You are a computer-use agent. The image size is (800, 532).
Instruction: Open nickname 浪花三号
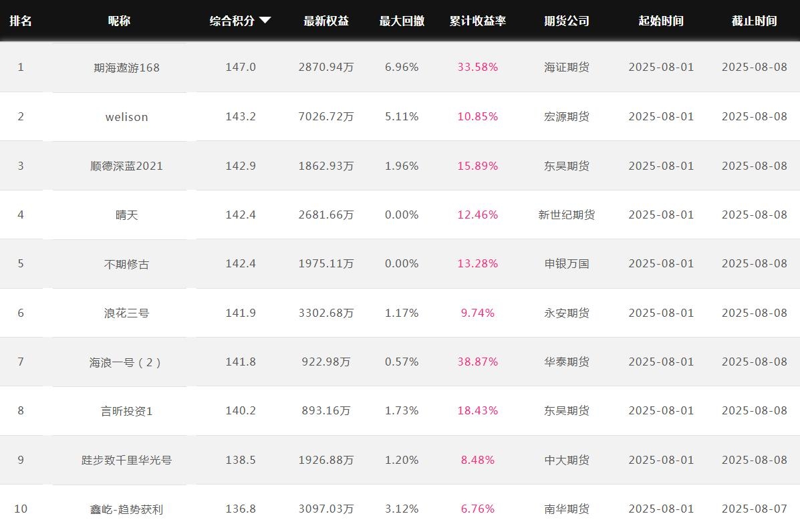[x=126, y=313]
